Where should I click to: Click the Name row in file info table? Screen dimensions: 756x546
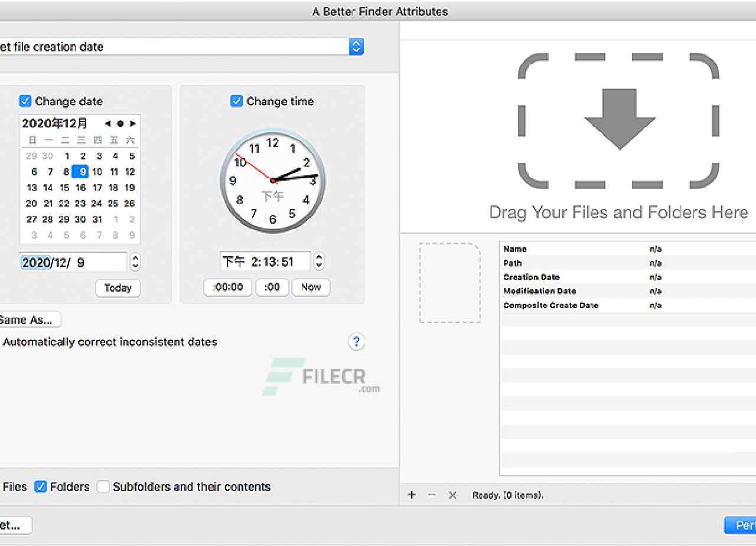628,249
